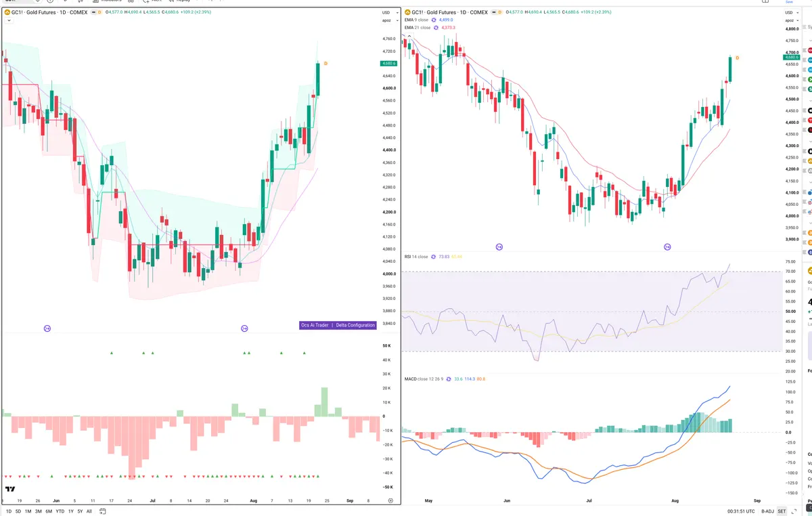The width and height of the screenshot is (812, 516).
Task: Select the 3M date range
Action: click(x=39, y=511)
